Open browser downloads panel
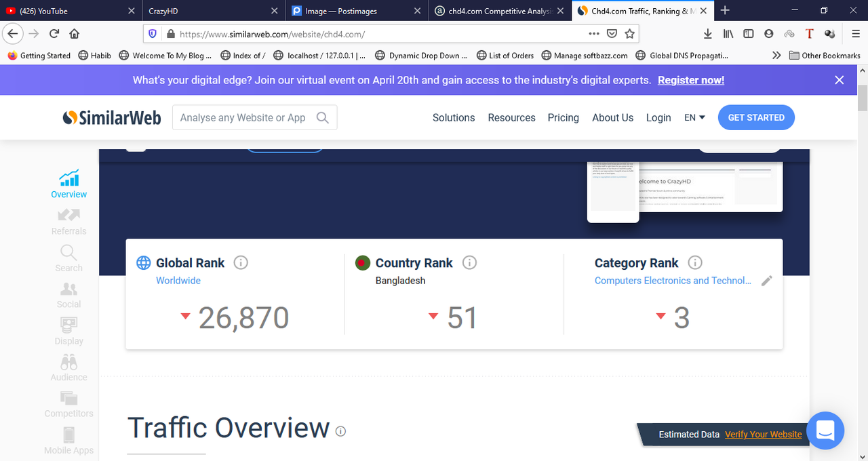This screenshot has width=868, height=461. pyautogui.click(x=707, y=34)
